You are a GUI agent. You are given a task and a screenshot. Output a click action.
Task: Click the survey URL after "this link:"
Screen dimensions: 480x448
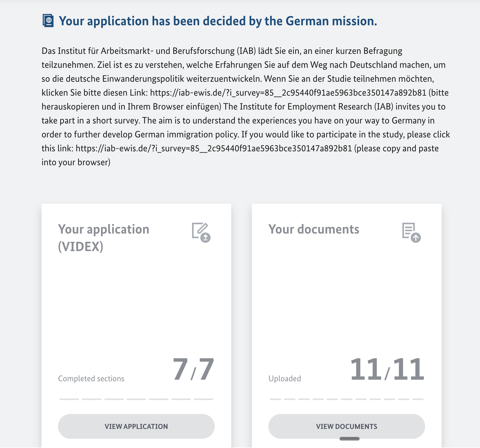(214, 148)
